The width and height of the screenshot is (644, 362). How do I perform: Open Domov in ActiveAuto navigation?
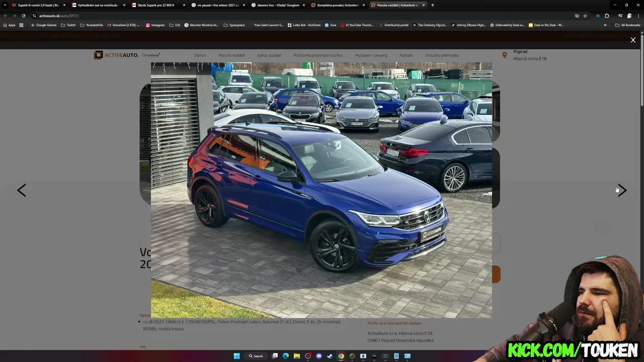click(200, 55)
